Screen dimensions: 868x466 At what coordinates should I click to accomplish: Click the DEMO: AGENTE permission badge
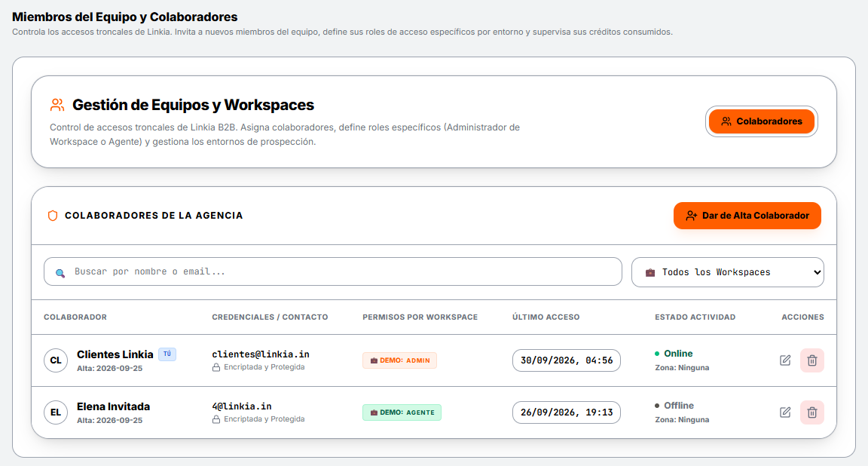(402, 412)
